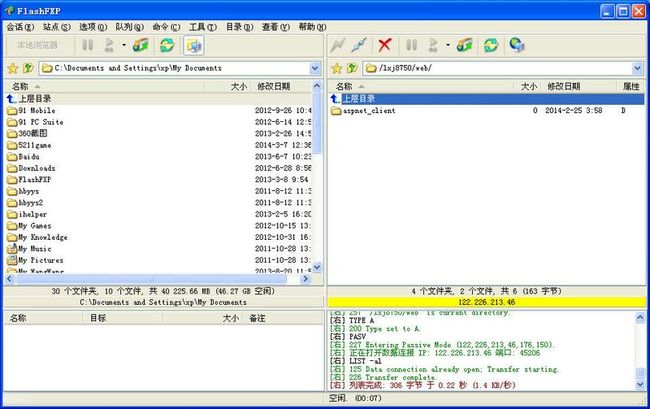
Task: Click the disabled 本地浏览器 button
Action: coord(37,45)
